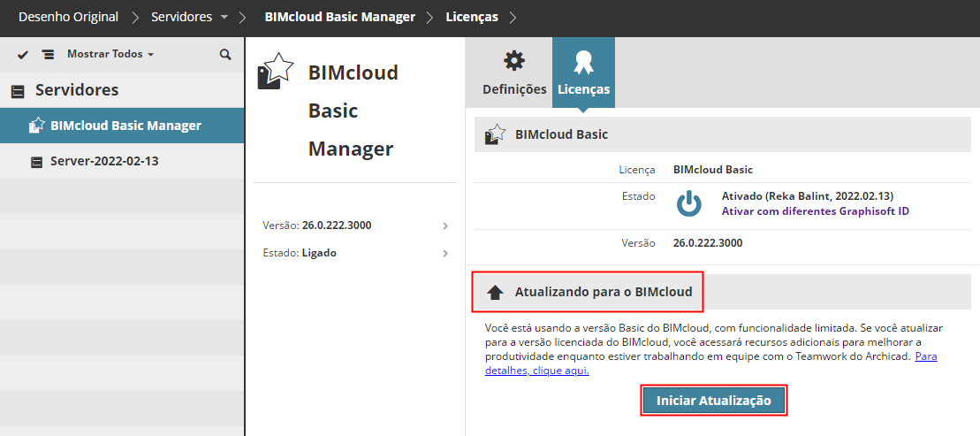Click the license value BIMcloud Basic
980x436 pixels.
point(713,170)
